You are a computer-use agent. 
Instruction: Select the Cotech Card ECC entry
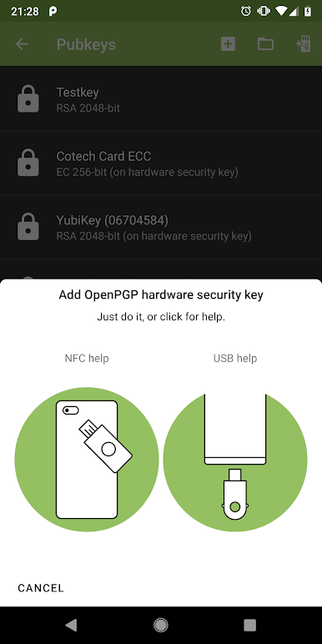click(161, 163)
